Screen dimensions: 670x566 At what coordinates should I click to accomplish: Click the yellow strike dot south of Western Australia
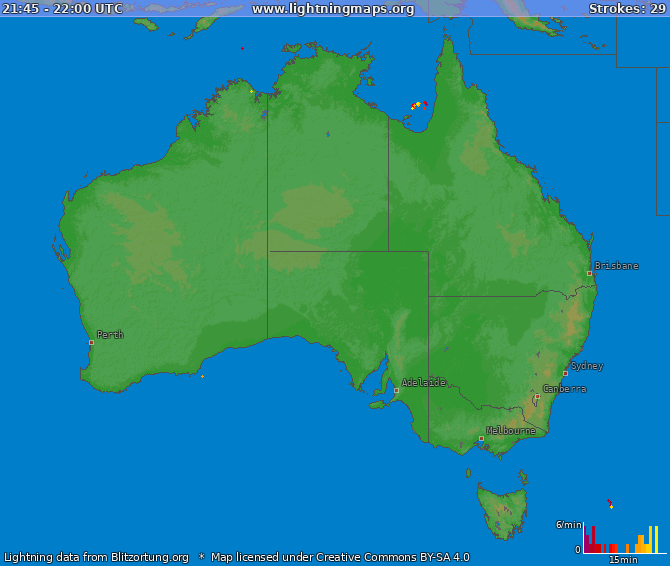click(202, 377)
